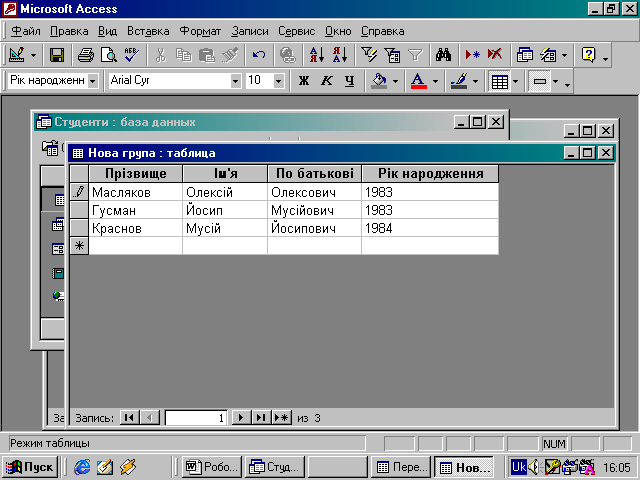Click the Gridlines toolbar button
The height and width of the screenshot is (480, 640).
(x=500, y=81)
